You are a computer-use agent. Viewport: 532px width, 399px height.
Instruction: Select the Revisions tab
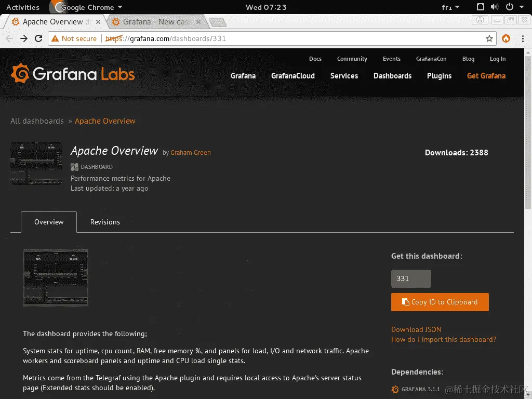(105, 222)
